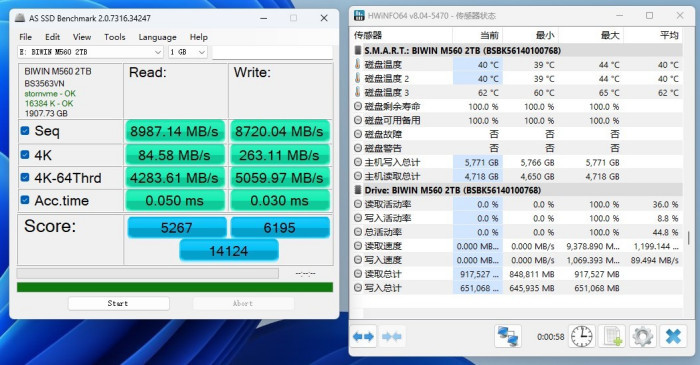Open the Help menu
Viewport: 700px width, 365px height.
tap(199, 37)
